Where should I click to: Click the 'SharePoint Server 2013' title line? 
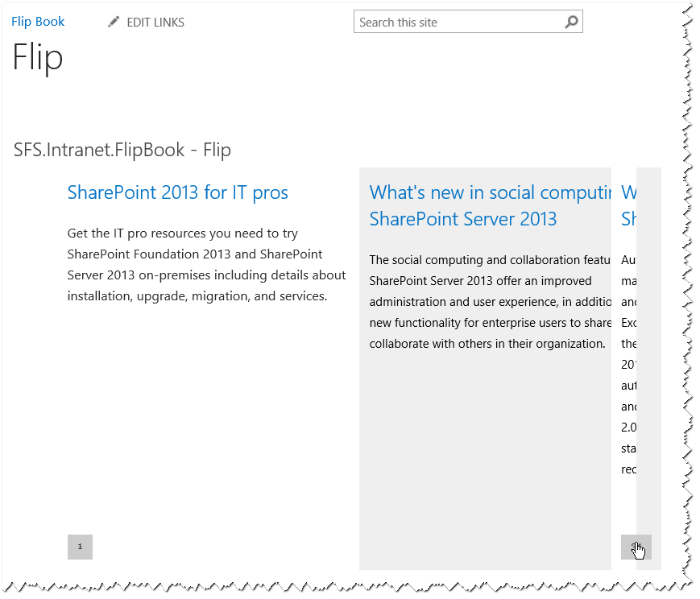pyautogui.click(x=463, y=219)
